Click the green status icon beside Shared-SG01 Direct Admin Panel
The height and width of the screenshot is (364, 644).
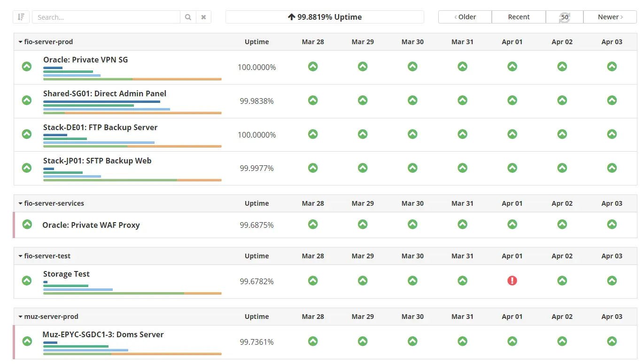26,100
